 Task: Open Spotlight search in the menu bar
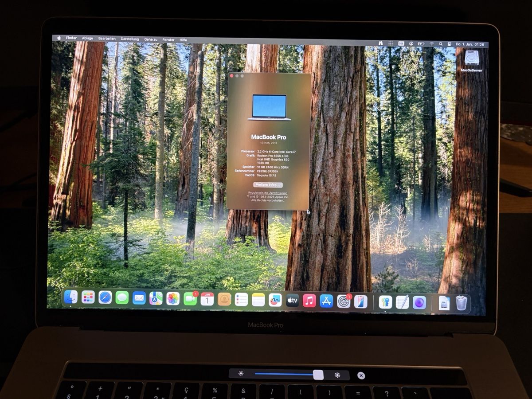pos(441,44)
